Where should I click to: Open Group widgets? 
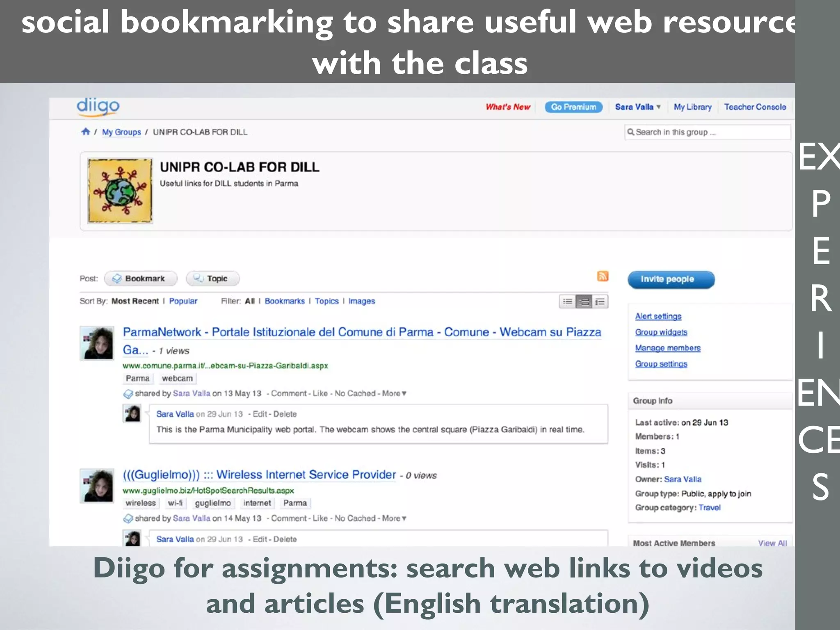pyautogui.click(x=661, y=332)
